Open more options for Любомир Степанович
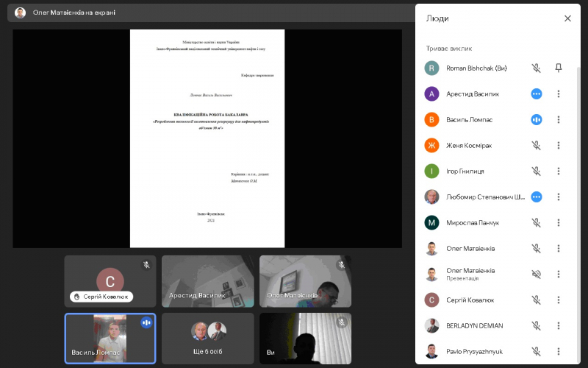The width and height of the screenshot is (588, 368). 559,197
